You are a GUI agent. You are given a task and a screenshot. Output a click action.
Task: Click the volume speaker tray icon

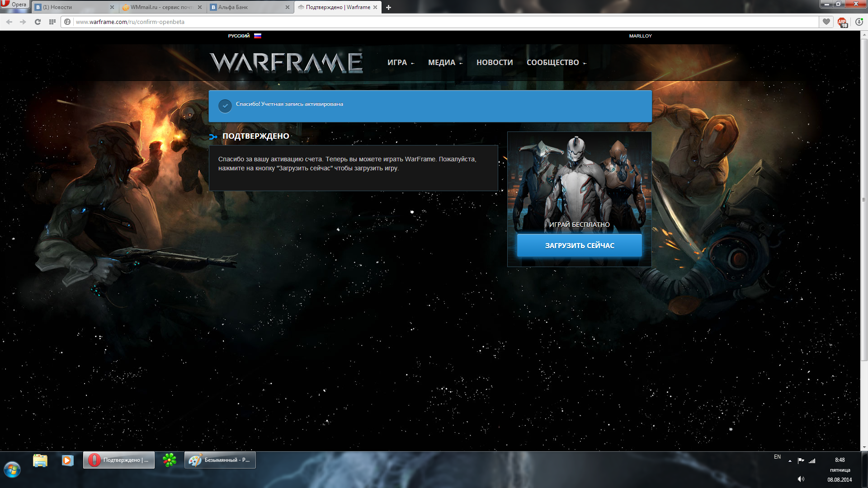coord(801,479)
